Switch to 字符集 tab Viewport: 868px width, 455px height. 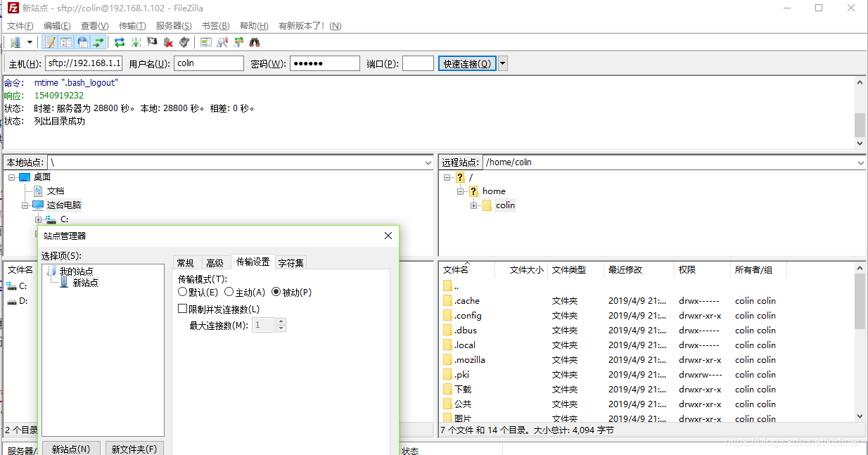[291, 263]
